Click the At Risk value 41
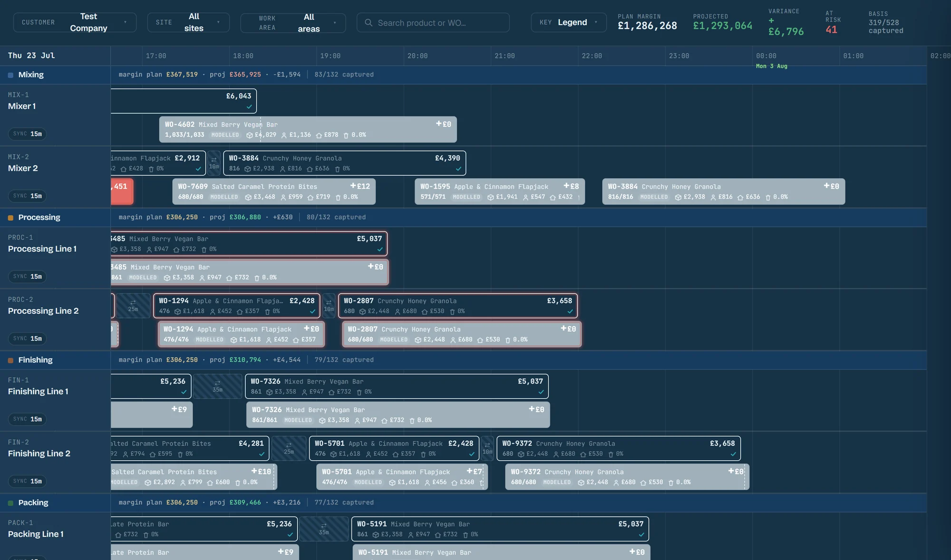Viewport: 951px width, 560px height. click(x=831, y=30)
